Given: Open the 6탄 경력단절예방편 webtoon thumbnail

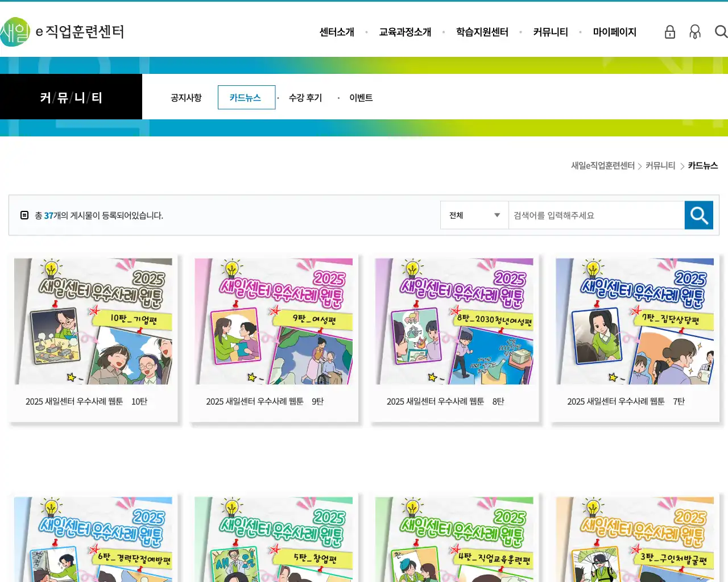Looking at the screenshot, I should 93,539.
